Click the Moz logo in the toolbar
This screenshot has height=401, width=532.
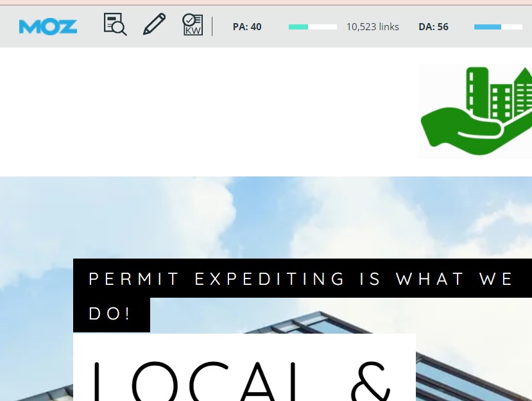pos(48,26)
